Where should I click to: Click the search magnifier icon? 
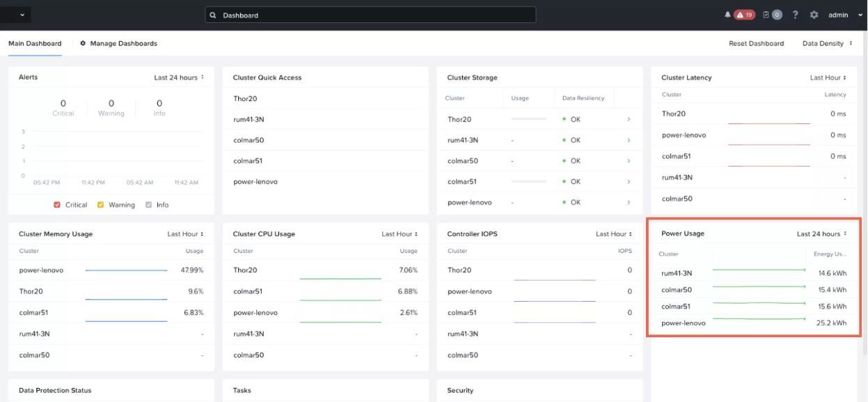214,15
